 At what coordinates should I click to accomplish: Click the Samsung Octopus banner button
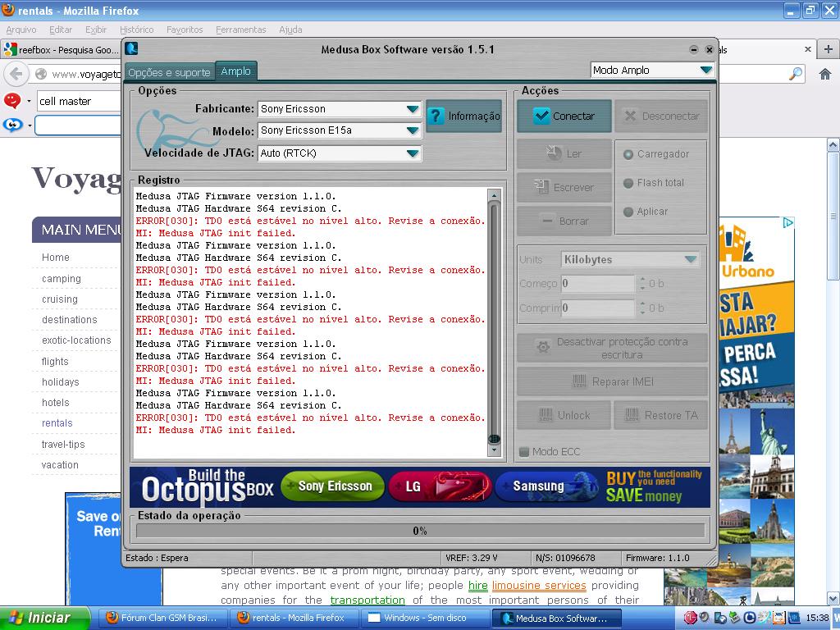[x=546, y=486]
